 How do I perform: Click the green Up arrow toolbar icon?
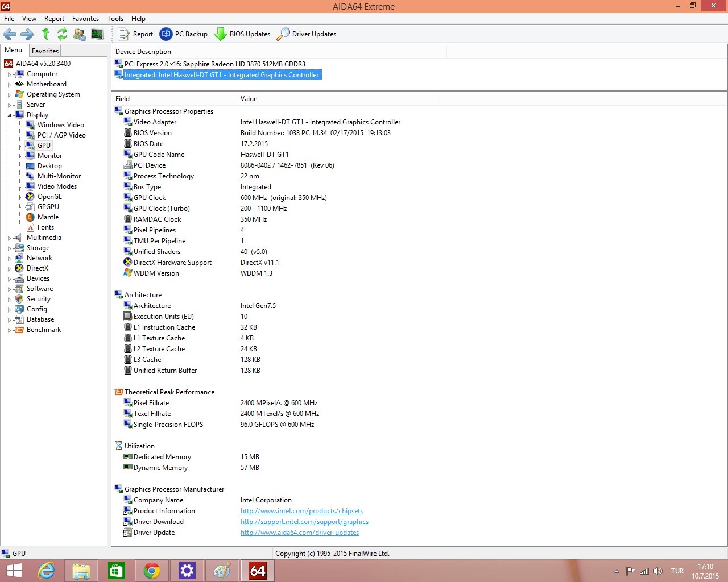pyautogui.click(x=45, y=34)
